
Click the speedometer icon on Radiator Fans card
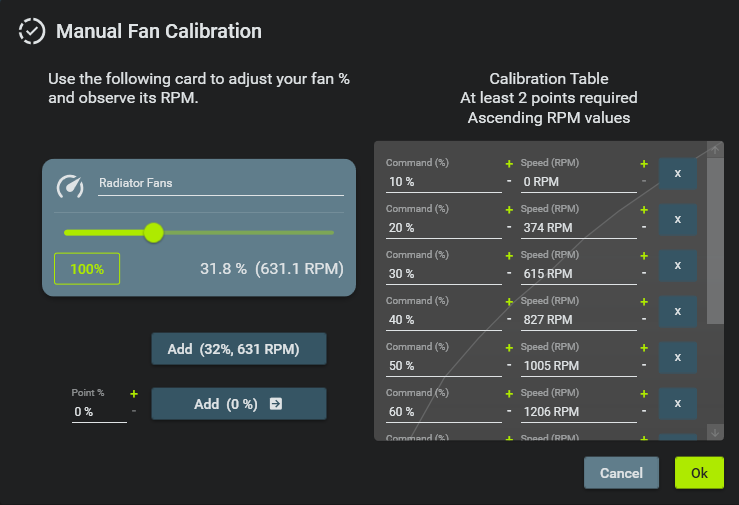(70, 186)
